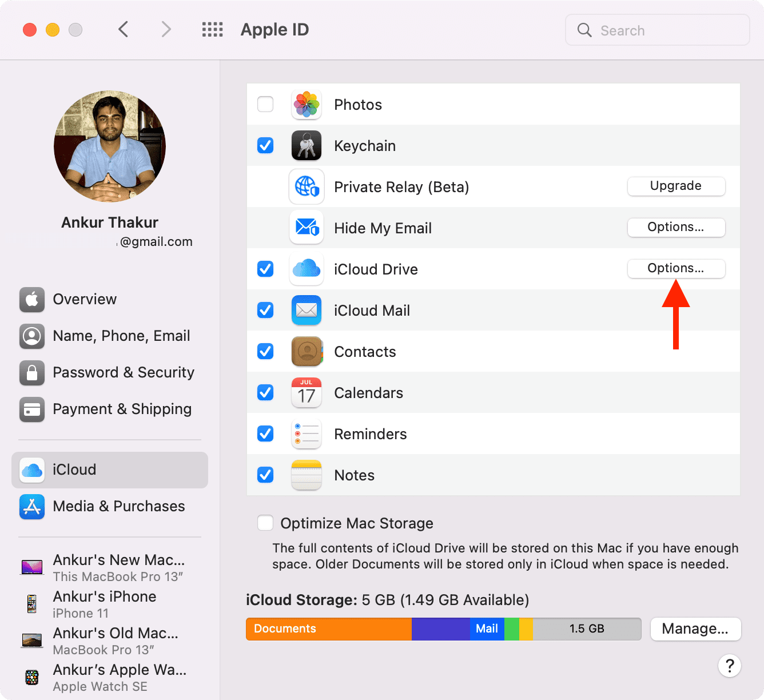This screenshot has height=700, width=764.
Task: Turn off the Reminders checkbox
Action: (x=265, y=433)
